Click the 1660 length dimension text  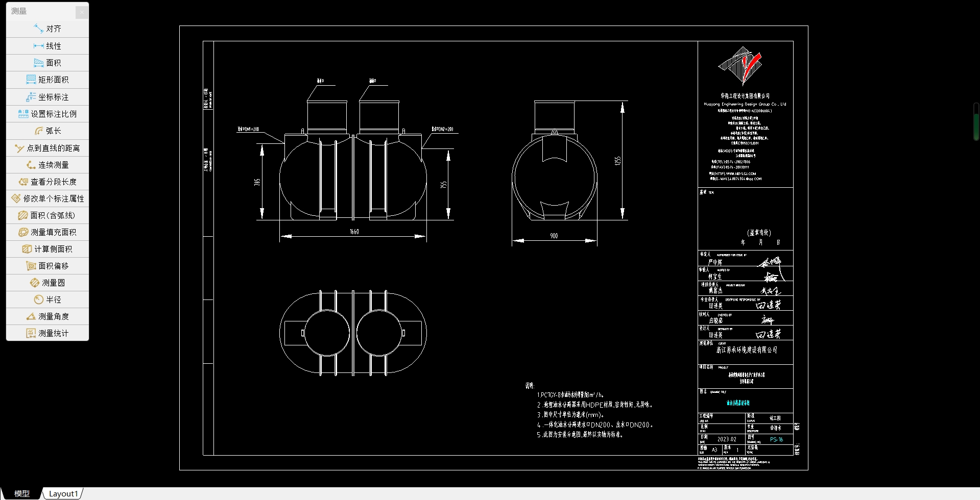click(x=354, y=232)
